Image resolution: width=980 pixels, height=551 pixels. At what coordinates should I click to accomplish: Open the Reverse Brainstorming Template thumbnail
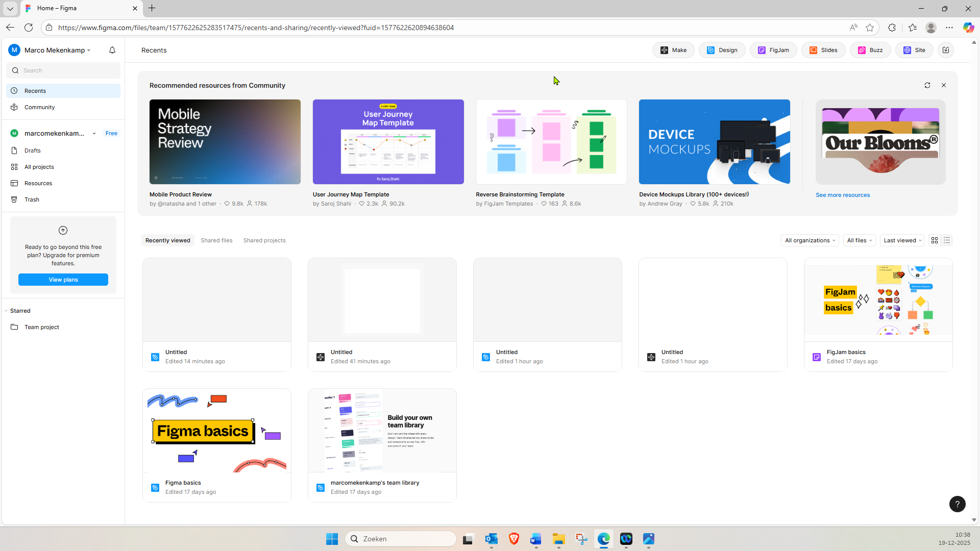pos(551,142)
